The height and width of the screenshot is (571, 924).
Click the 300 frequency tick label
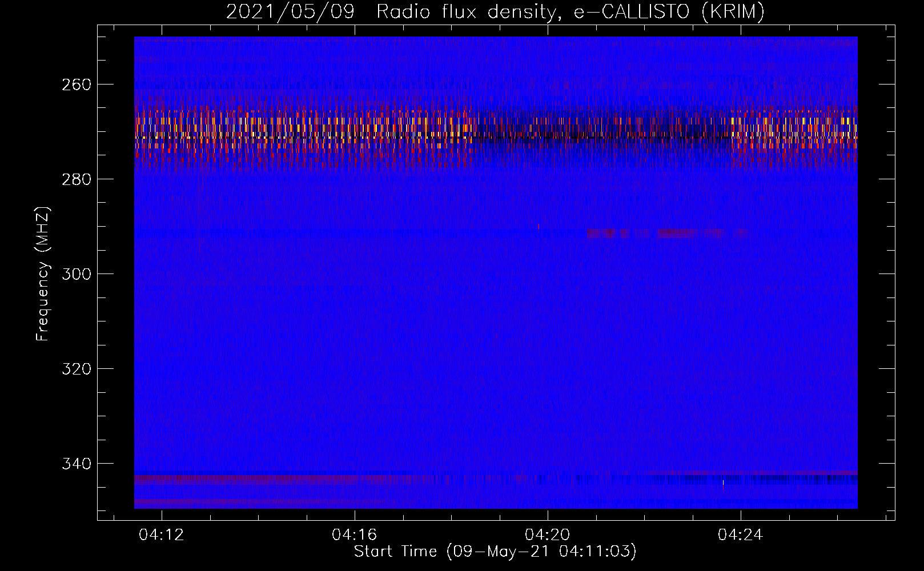[x=76, y=274]
